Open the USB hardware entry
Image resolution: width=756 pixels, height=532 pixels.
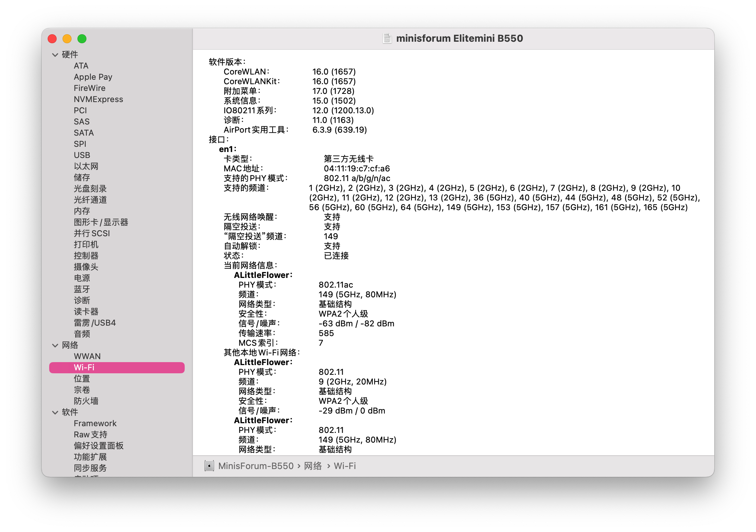[x=82, y=155]
